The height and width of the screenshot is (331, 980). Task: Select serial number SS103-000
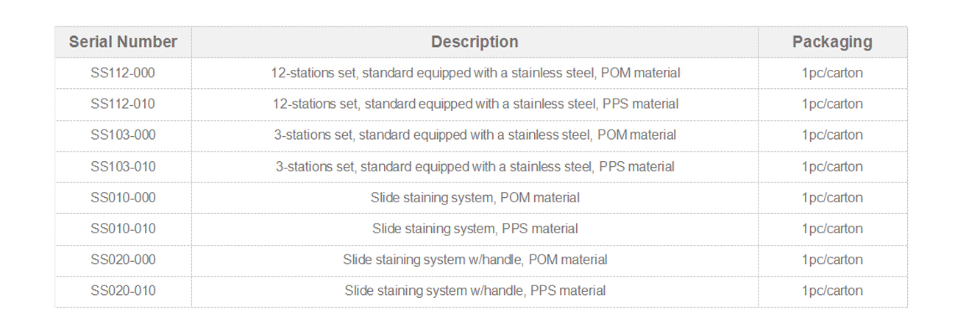click(123, 135)
